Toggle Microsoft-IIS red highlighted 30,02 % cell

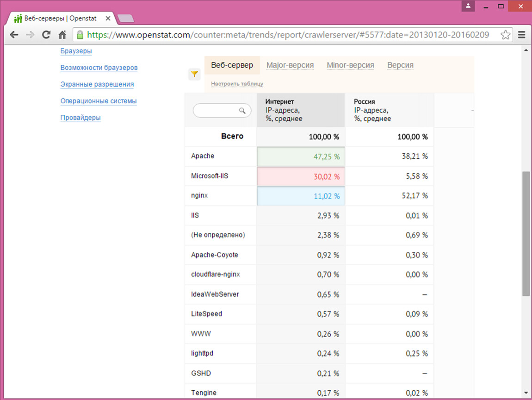[x=301, y=176]
